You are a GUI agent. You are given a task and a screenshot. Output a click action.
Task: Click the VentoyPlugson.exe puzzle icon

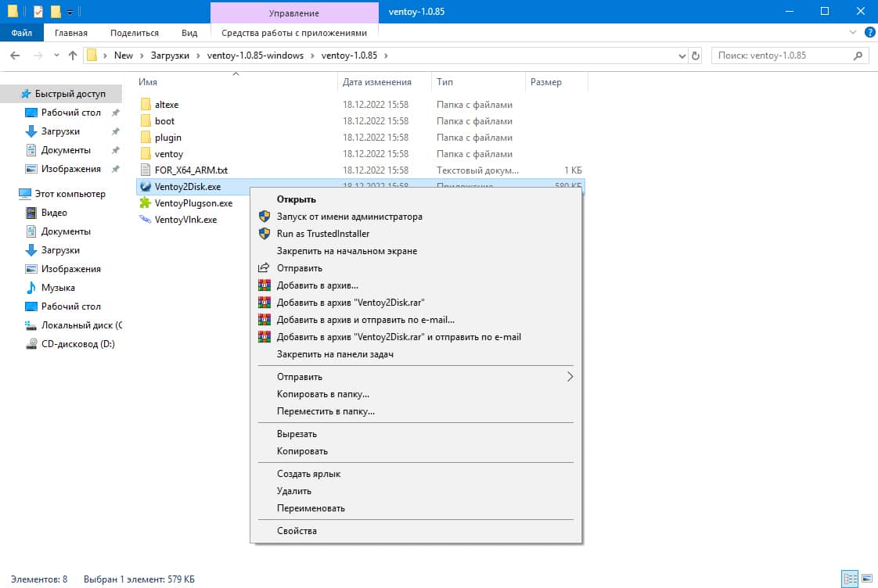[x=145, y=203]
